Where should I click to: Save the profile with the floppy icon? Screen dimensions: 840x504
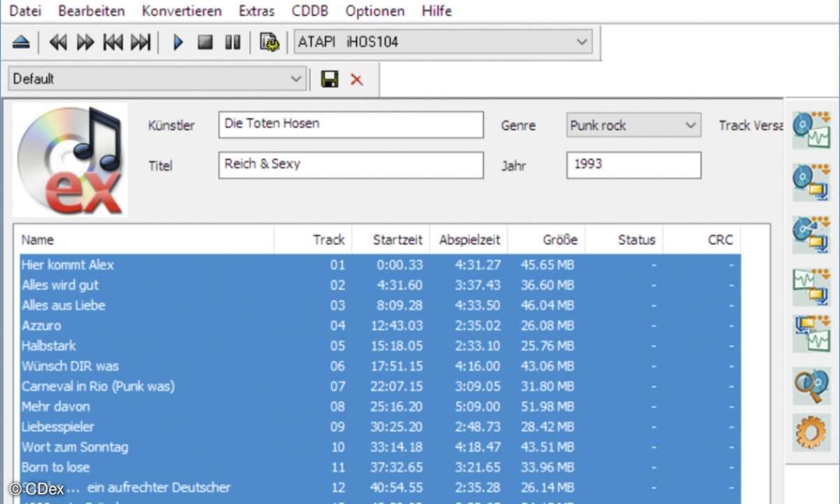[330, 79]
